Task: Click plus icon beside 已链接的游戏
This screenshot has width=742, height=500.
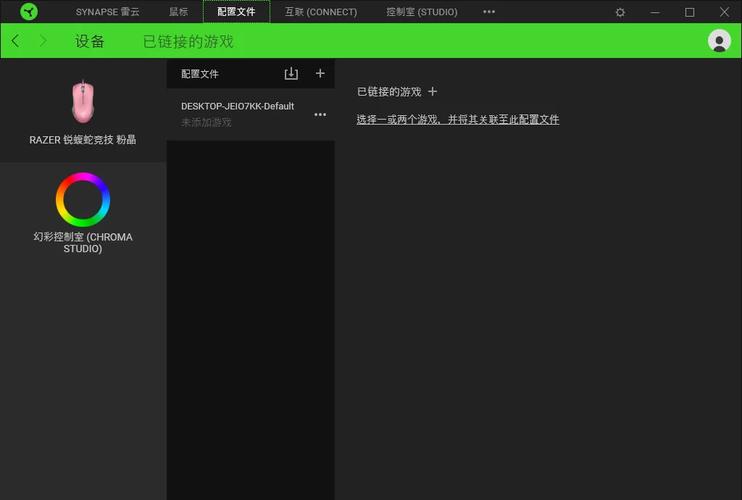Action: click(433, 92)
